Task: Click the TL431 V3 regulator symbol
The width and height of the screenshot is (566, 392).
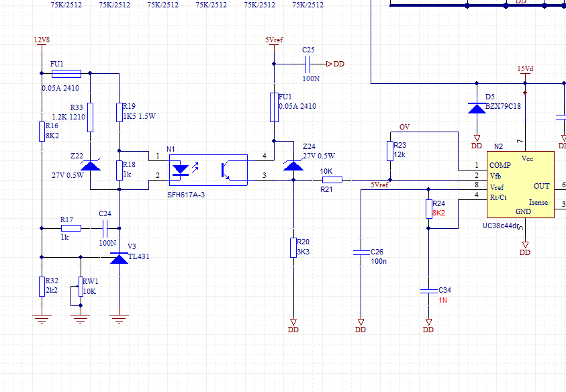Action: click(119, 258)
